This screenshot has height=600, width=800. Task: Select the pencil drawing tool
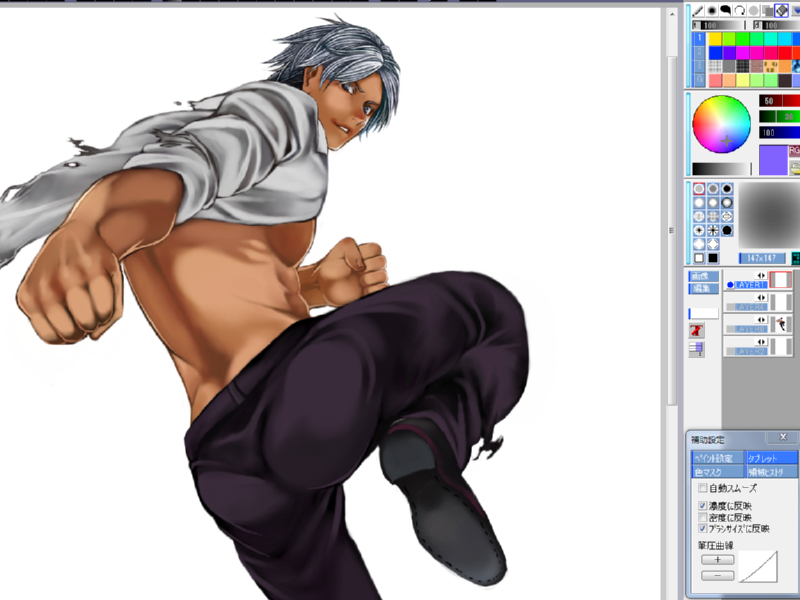click(x=698, y=11)
